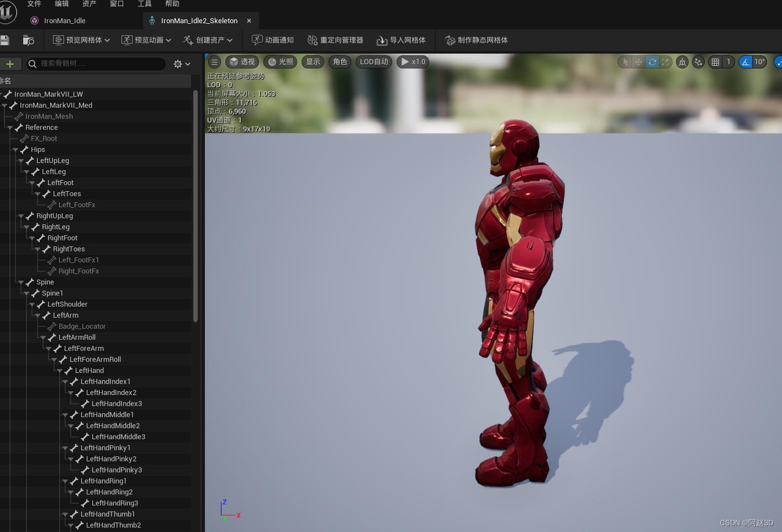The image size is (782, 532).
Task: Click the Hips bone icon
Action: [24, 149]
